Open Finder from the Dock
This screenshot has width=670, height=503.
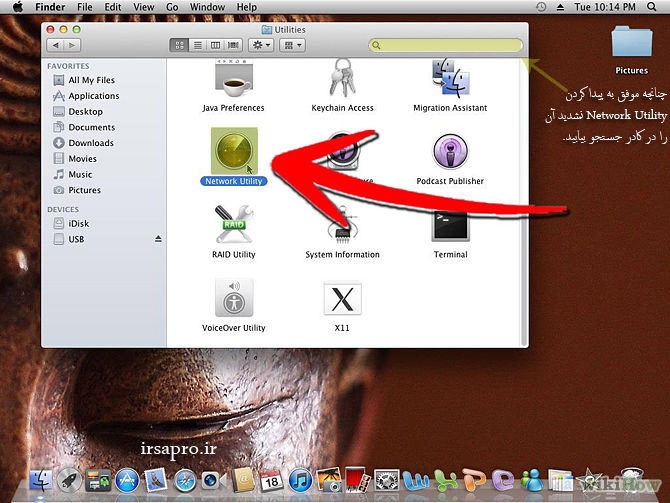click(41, 480)
